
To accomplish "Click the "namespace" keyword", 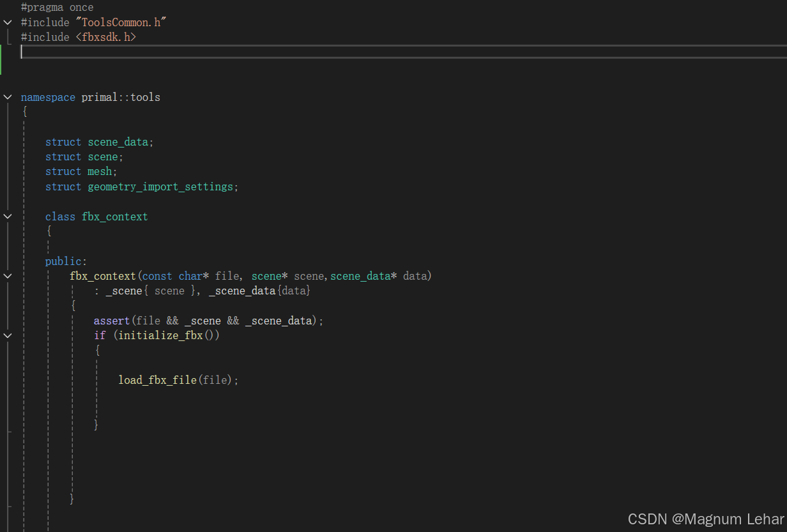I will 48,97.
